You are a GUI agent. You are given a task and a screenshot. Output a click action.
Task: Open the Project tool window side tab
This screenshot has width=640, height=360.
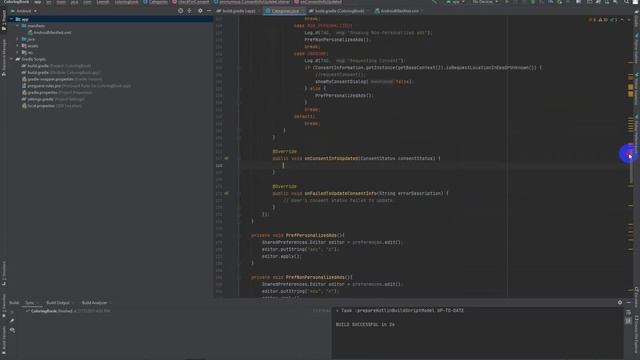4,21
